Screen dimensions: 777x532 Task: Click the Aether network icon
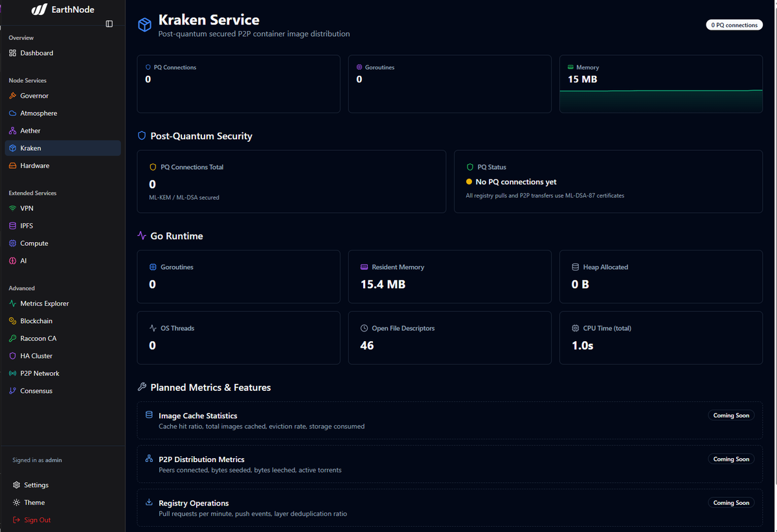pyautogui.click(x=13, y=131)
